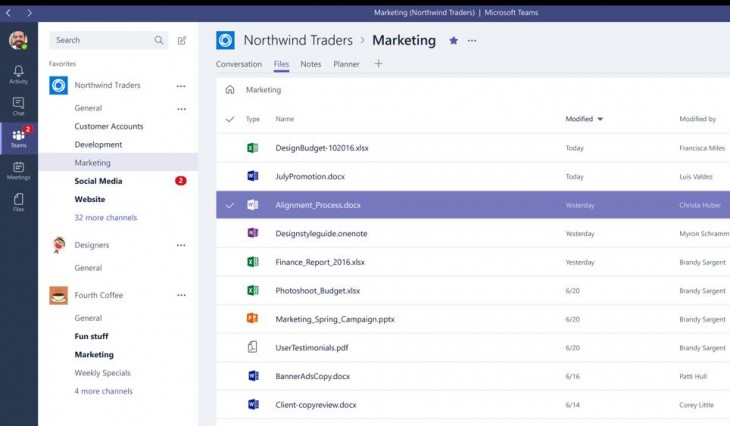Add a new tab with plus
The image size is (730, 426).
[x=379, y=63]
